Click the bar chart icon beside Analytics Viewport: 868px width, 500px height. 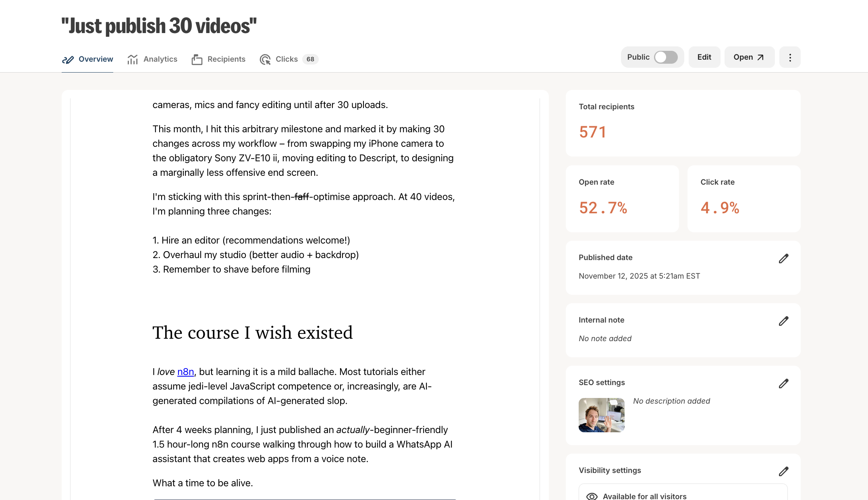pyautogui.click(x=132, y=59)
